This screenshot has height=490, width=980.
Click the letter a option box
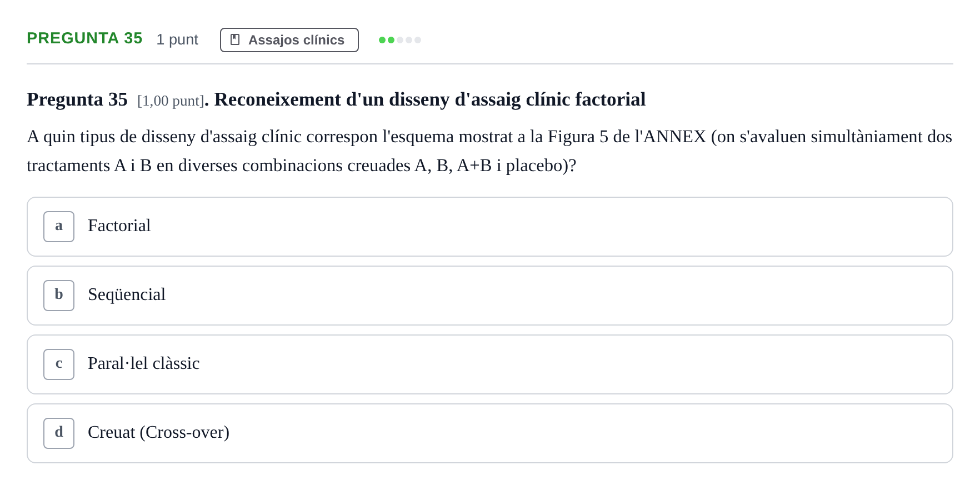59,227
